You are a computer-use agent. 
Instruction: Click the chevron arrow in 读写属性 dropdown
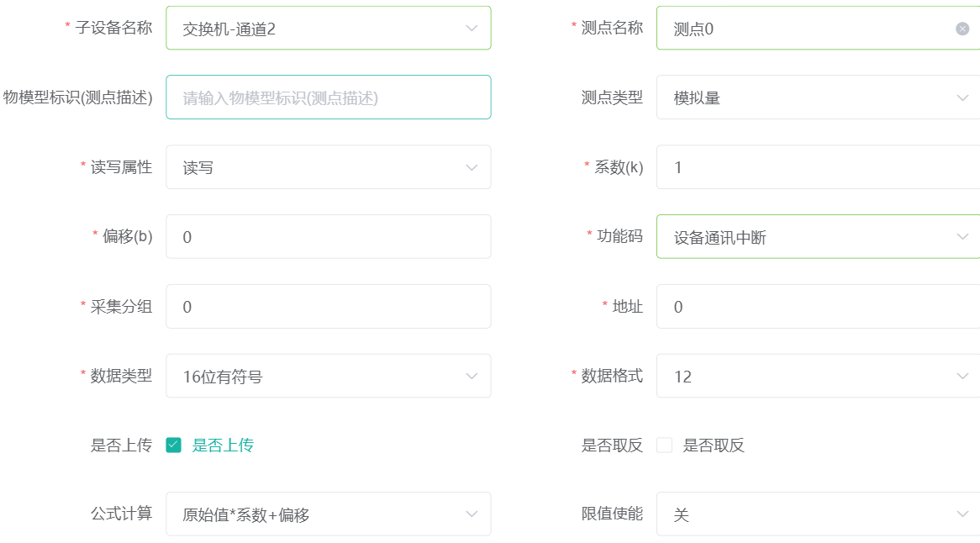coord(472,167)
